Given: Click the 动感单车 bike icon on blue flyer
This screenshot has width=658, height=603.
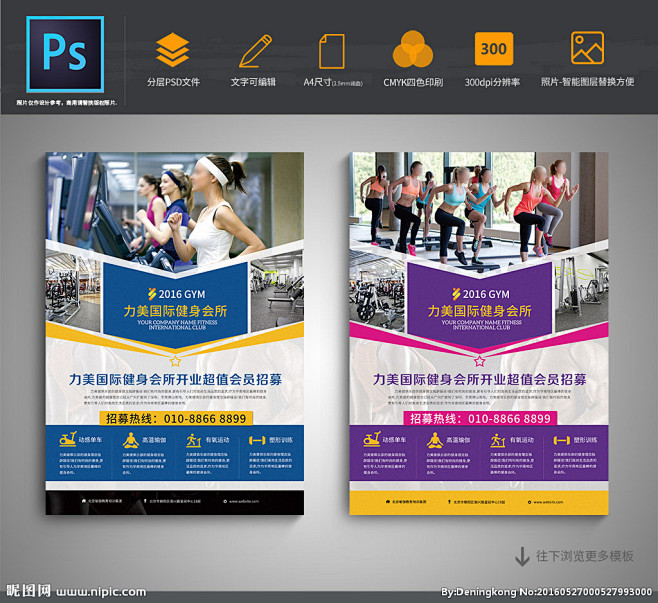Looking at the screenshot, I should pos(67,439).
